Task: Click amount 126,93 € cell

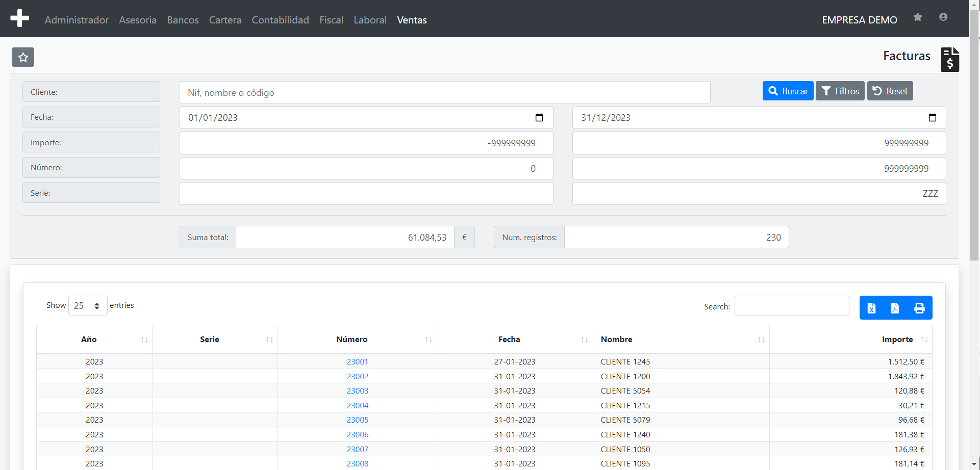Action: tap(851, 449)
